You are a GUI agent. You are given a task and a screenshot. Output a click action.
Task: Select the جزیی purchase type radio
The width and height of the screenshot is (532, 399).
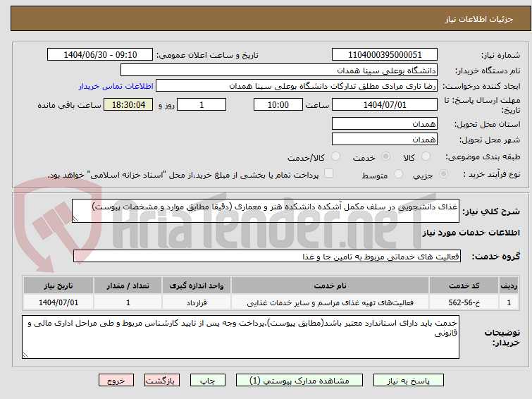443,174
